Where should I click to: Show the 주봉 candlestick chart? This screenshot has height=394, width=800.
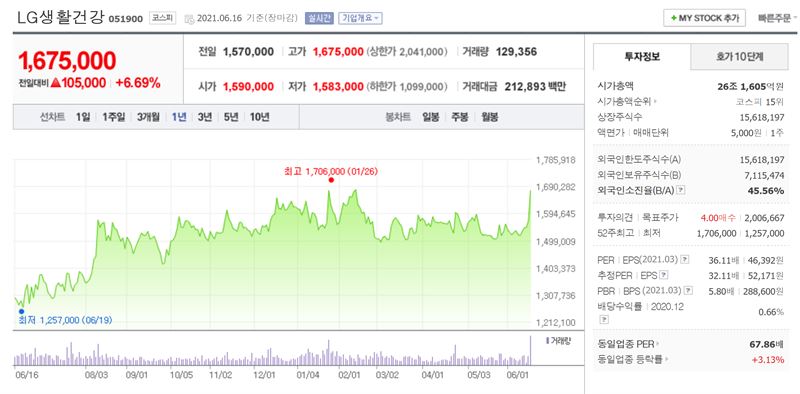pyautogui.click(x=459, y=117)
